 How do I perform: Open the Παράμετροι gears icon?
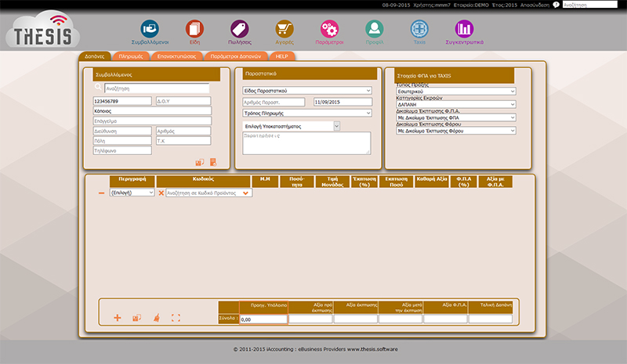point(330,30)
